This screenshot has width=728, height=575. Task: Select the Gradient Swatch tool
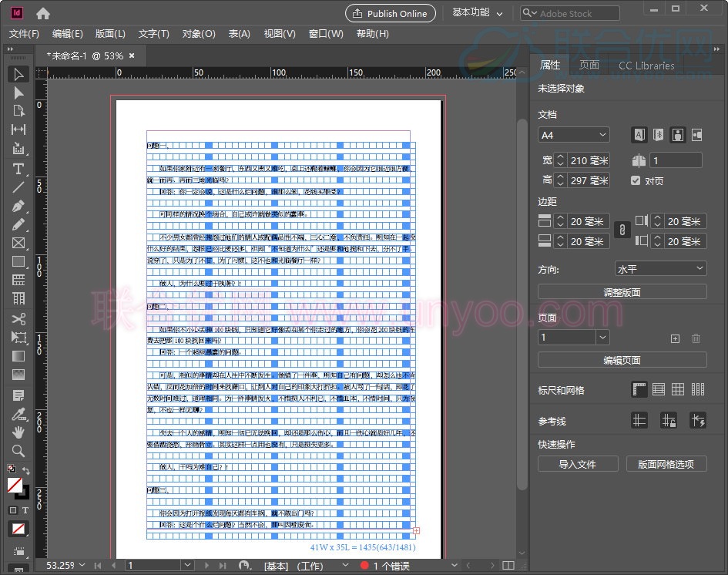tap(18, 356)
